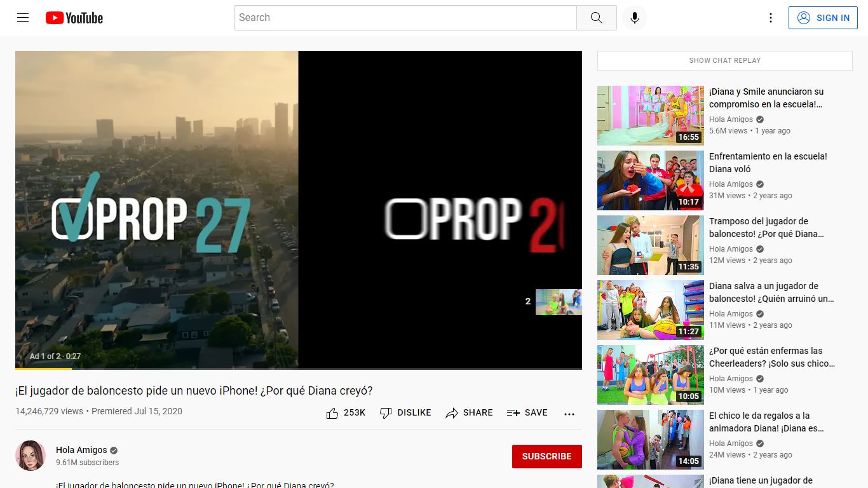Open Hola Amigos channel avatar
Image resolution: width=868 pixels, height=488 pixels.
(x=31, y=456)
